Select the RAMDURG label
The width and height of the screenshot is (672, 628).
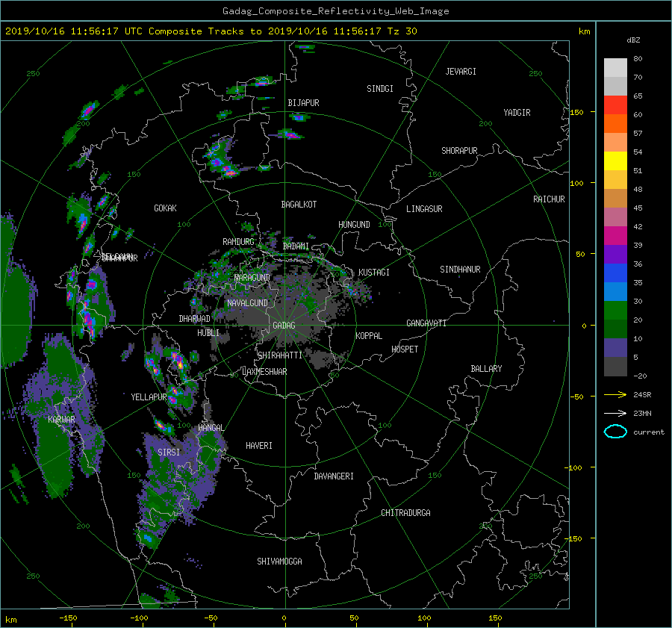click(238, 242)
